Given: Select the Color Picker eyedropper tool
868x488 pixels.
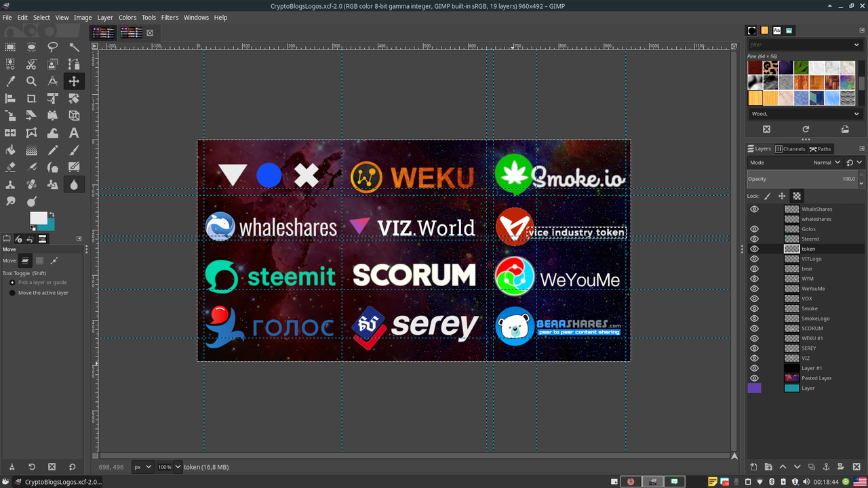Looking at the screenshot, I should (10, 81).
